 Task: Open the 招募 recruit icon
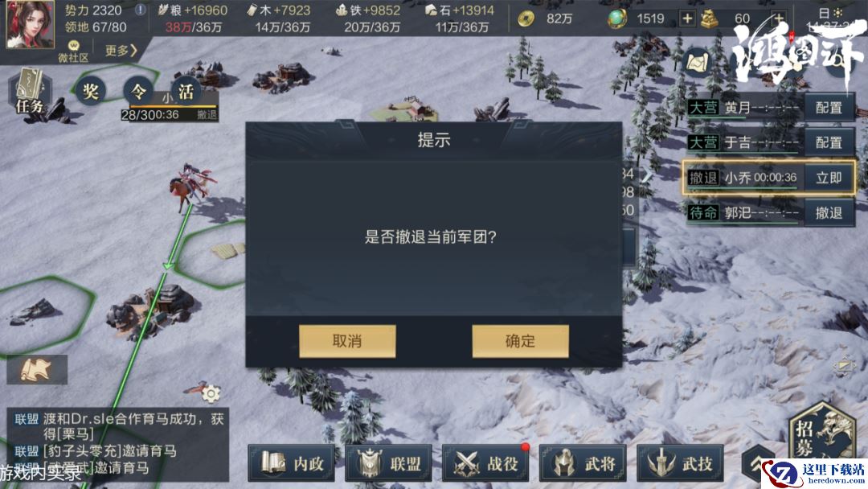(x=821, y=435)
